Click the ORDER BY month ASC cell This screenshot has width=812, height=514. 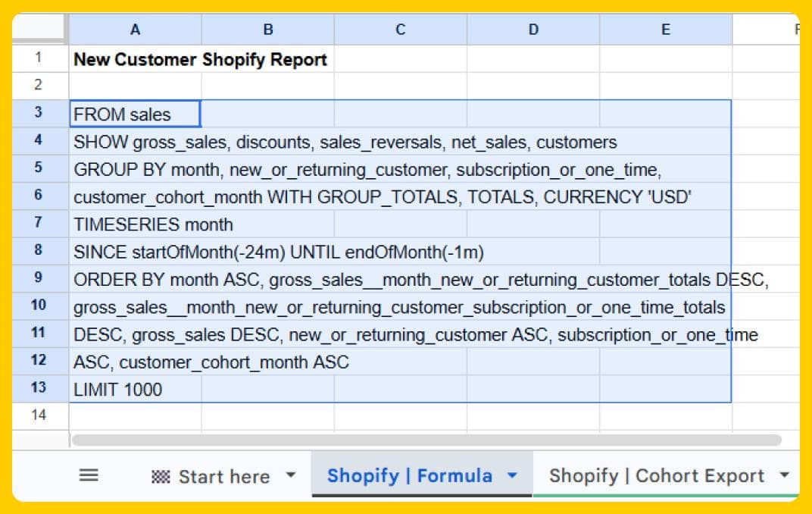(x=135, y=279)
